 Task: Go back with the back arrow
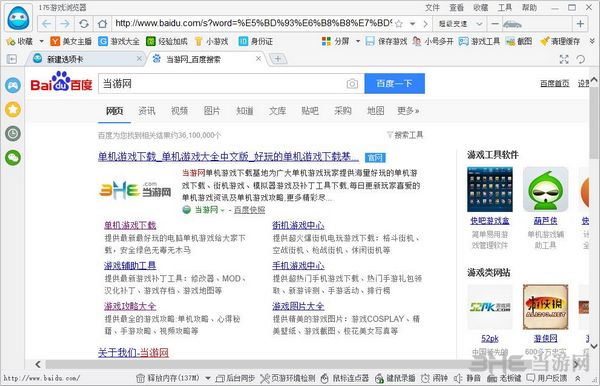click(46, 24)
